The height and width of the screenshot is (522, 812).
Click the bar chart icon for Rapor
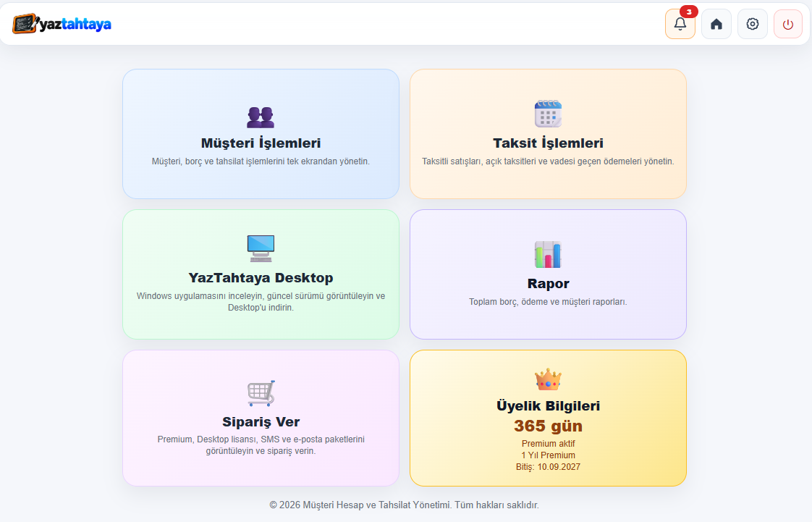[548, 254]
